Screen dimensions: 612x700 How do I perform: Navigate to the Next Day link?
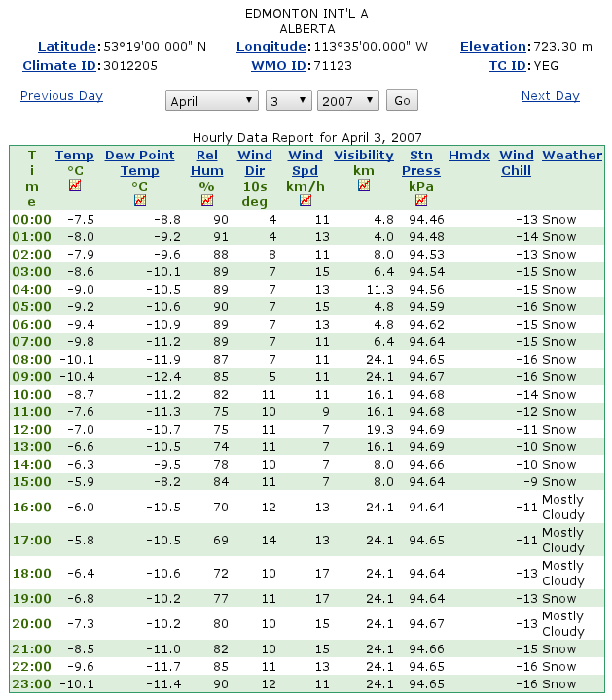click(x=550, y=96)
